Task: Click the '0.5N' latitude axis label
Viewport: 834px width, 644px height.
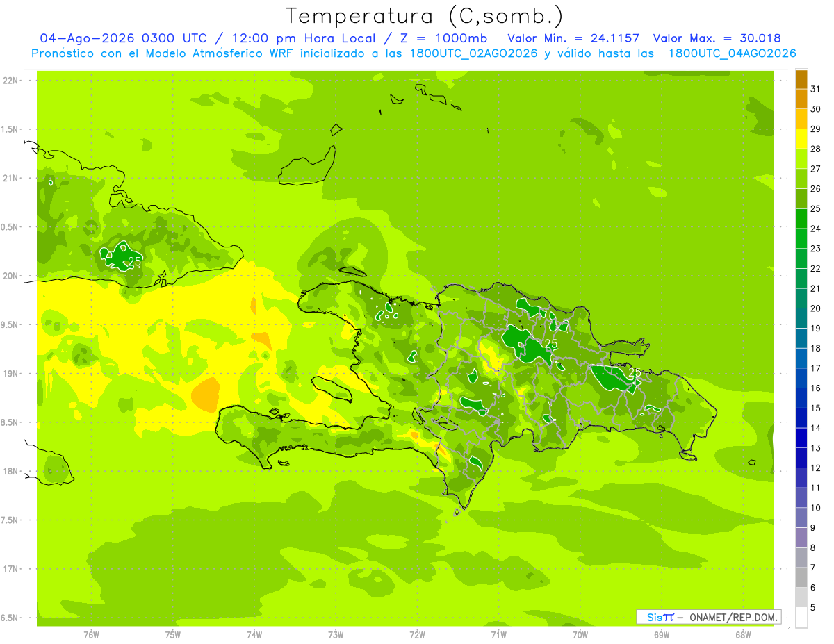Action: coord(10,227)
